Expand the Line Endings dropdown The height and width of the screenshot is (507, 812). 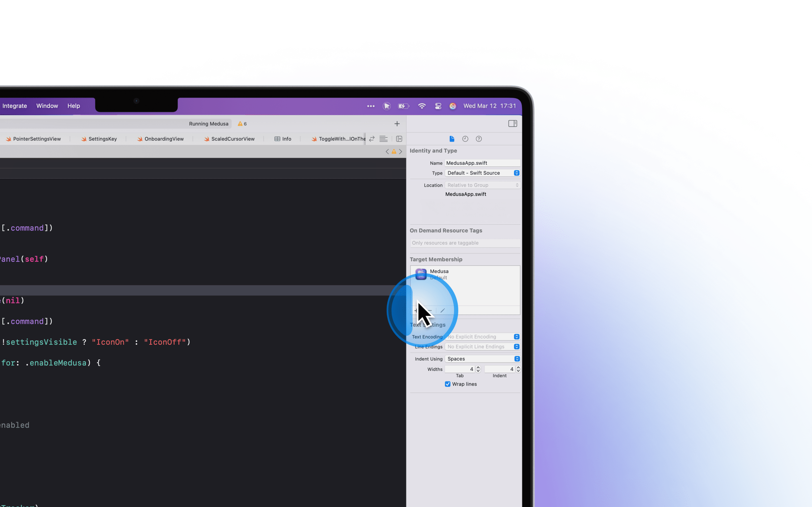pyautogui.click(x=482, y=347)
